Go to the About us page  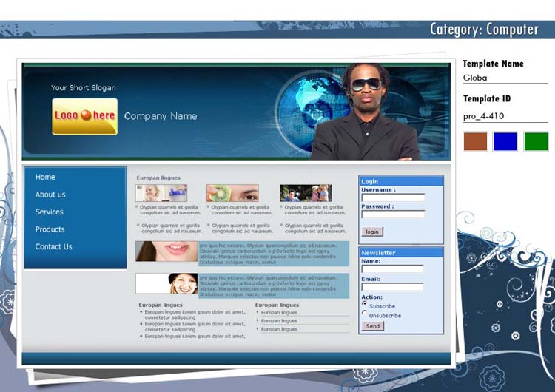(50, 195)
